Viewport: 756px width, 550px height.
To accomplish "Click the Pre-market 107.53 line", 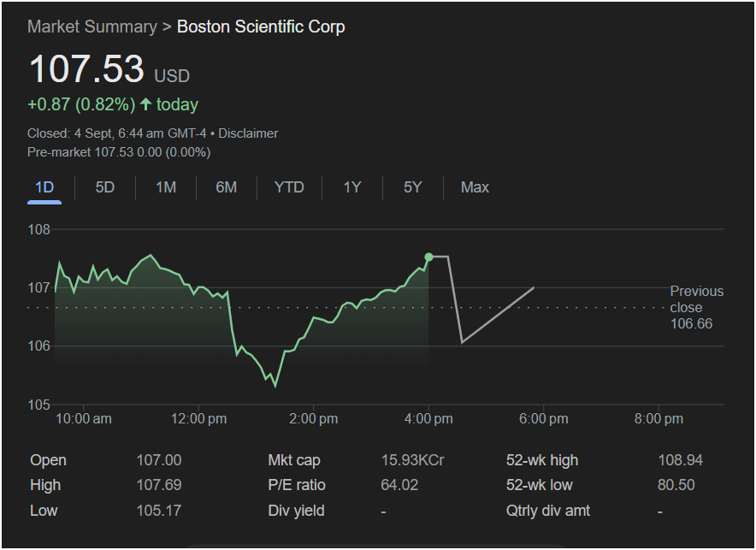I will pos(119,152).
